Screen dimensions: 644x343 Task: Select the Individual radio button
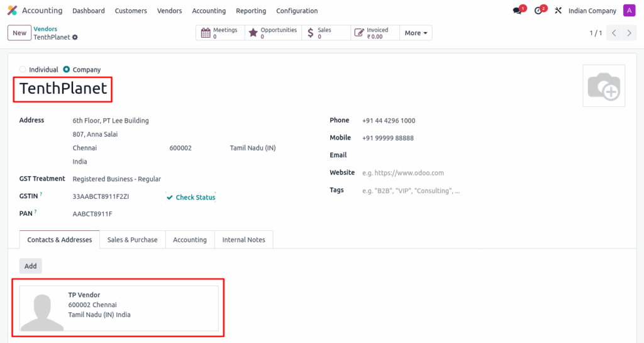(x=23, y=69)
